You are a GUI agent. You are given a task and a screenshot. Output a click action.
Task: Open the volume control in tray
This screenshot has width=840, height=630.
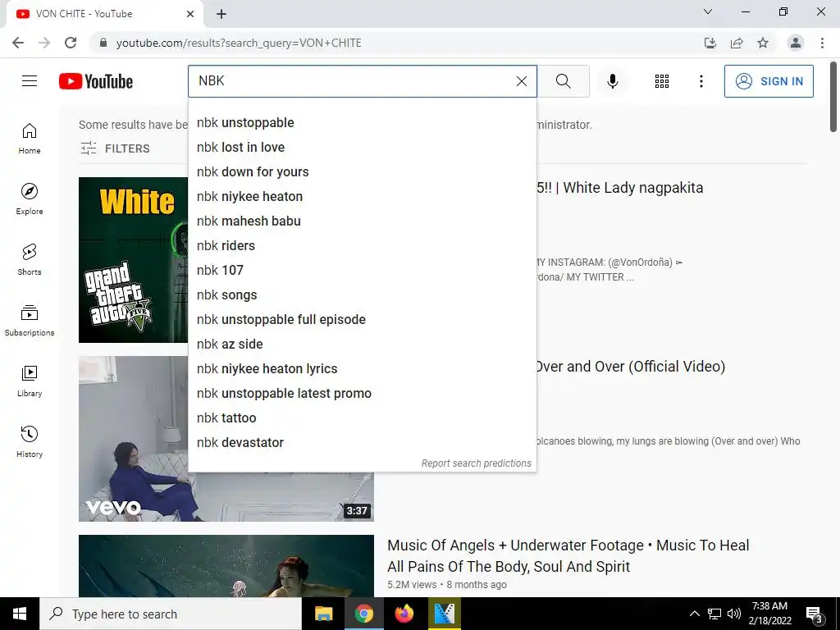734,614
